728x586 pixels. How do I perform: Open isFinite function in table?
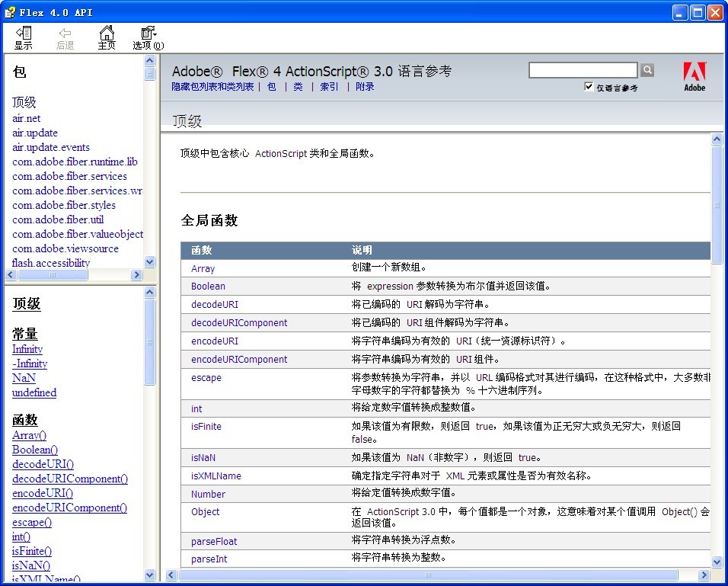pyautogui.click(x=206, y=426)
